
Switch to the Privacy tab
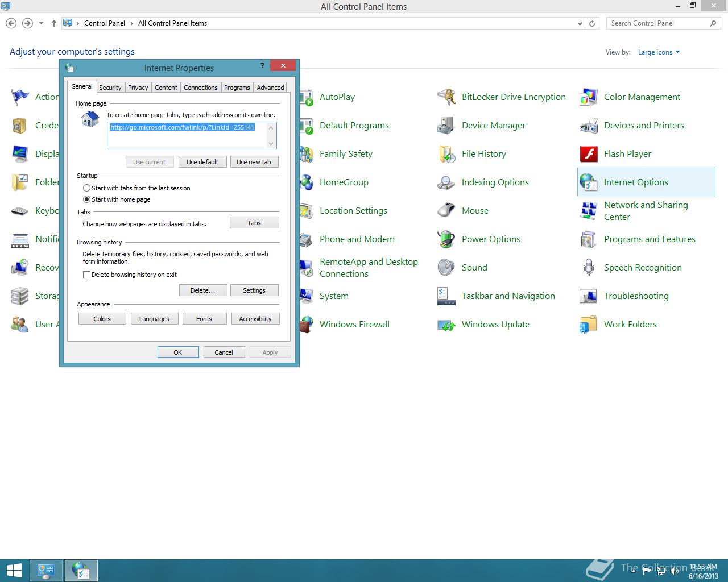pos(138,88)
